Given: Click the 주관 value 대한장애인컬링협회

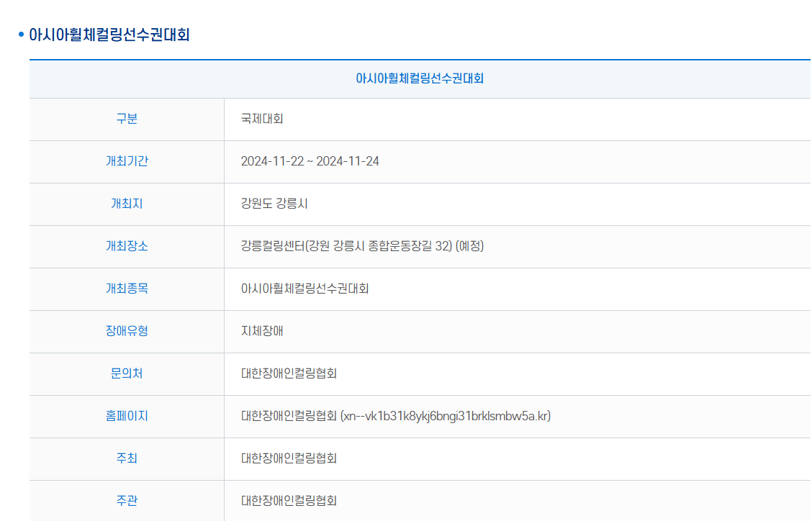Looking at the screenshot, I should [289, 502].
